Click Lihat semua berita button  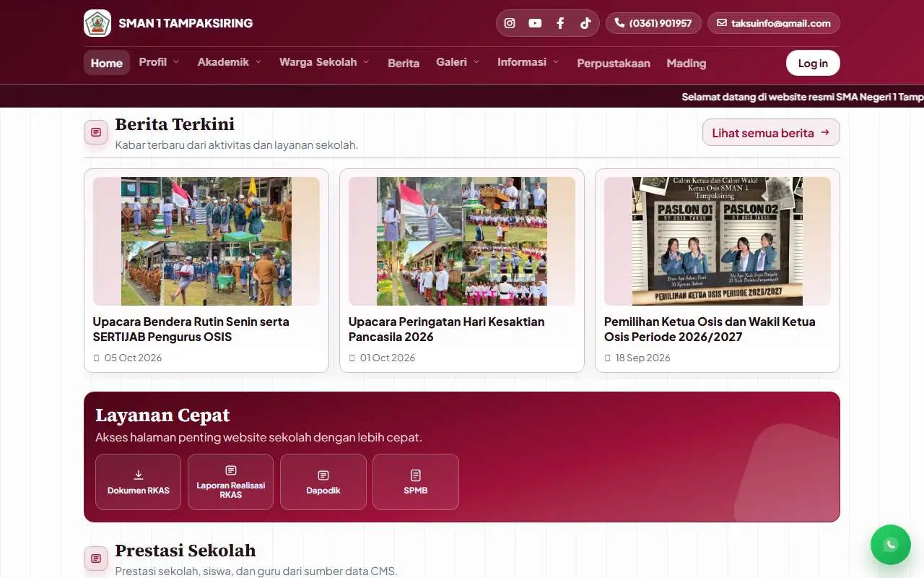pos(771,132)
